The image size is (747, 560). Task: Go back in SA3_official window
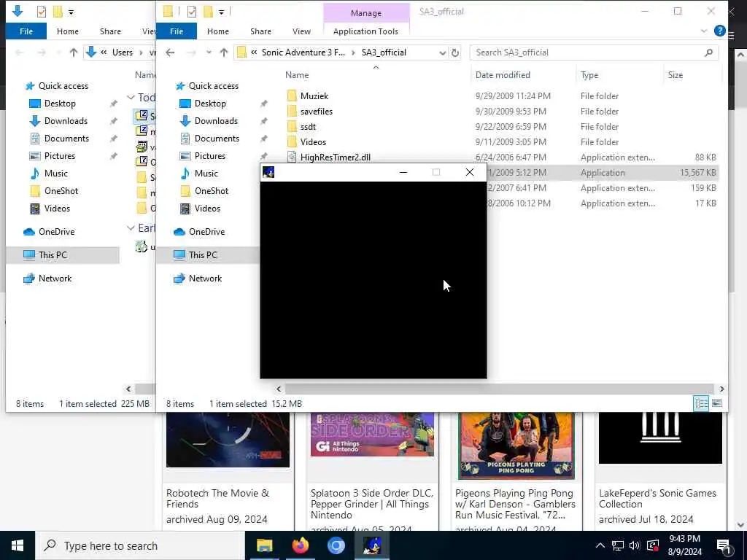click(170, 52)
